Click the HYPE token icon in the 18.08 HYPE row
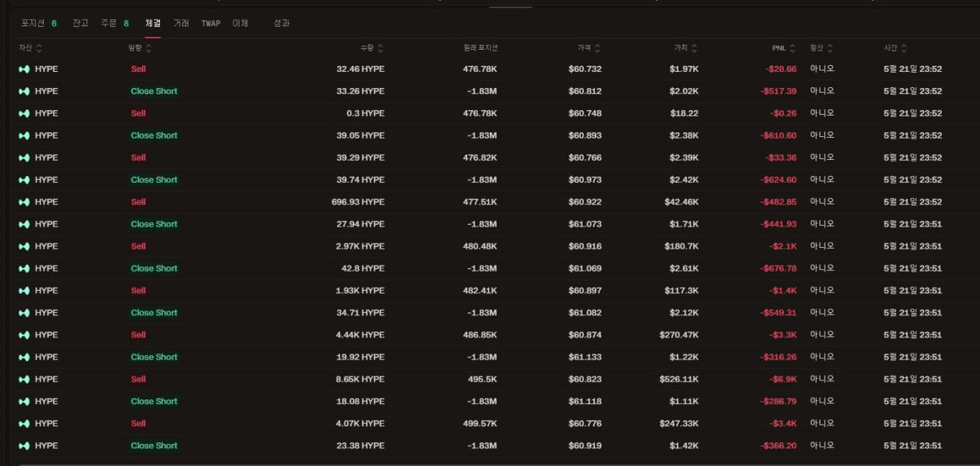The image size is (980, 466). [24, 402]
